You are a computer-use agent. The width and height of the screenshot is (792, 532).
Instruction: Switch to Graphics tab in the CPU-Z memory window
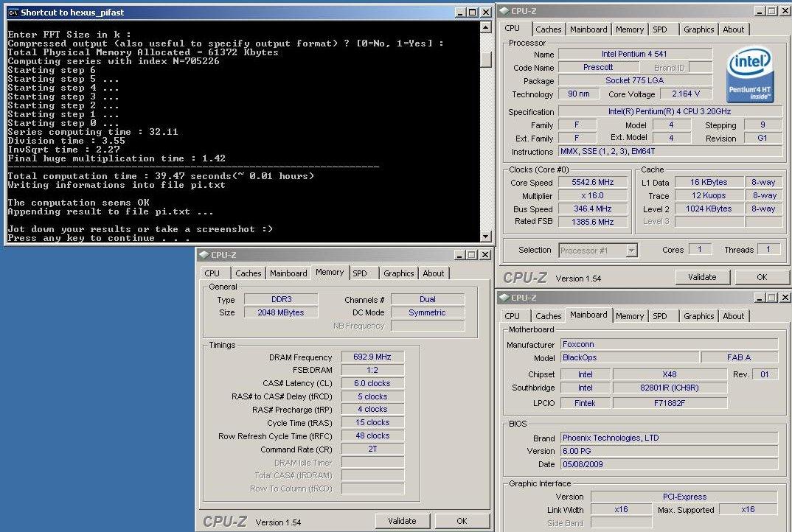(x=398, y=273)
